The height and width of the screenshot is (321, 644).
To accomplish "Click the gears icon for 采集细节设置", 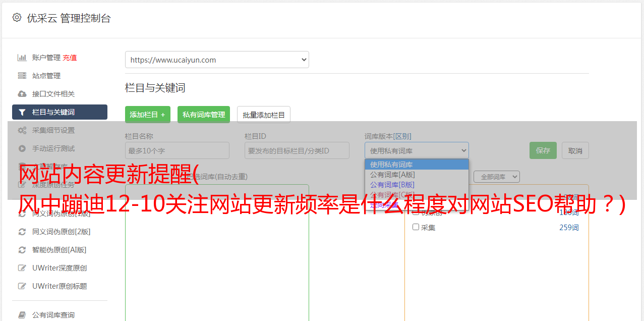I will tap(22, 130).
